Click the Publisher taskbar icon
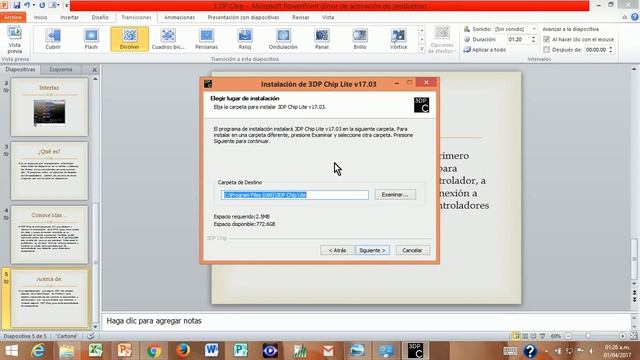 point(241,351)
